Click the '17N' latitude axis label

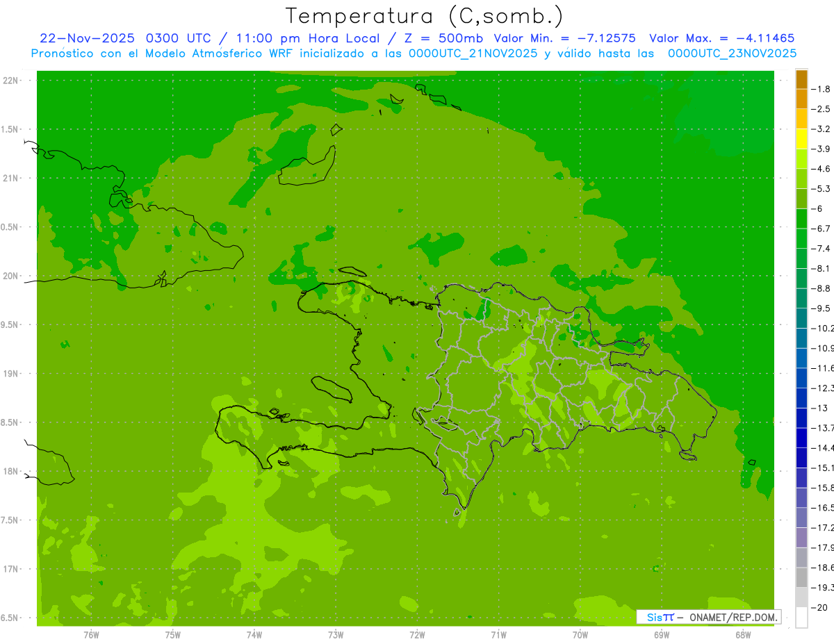(x=11, y=569)
